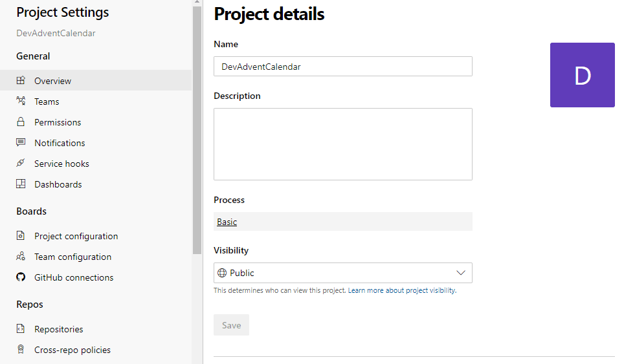Click the Repositories icon under Repos
This screenshot has height=364, width=635.
21,329
